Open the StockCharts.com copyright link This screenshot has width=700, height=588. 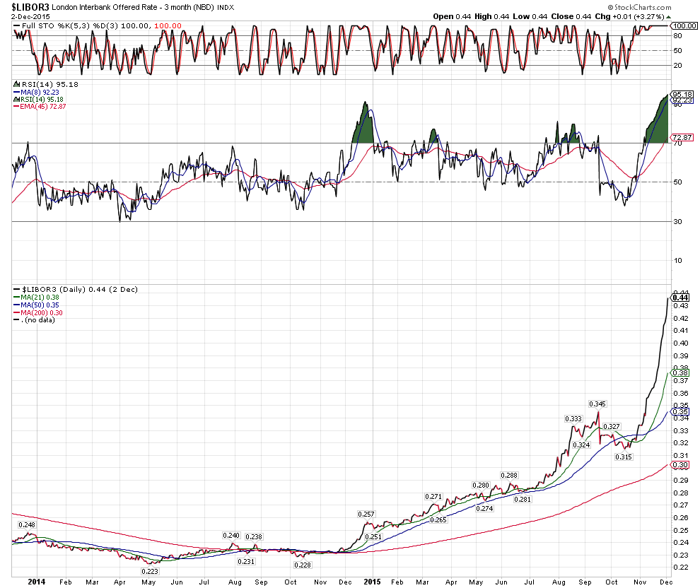[639, 7]
